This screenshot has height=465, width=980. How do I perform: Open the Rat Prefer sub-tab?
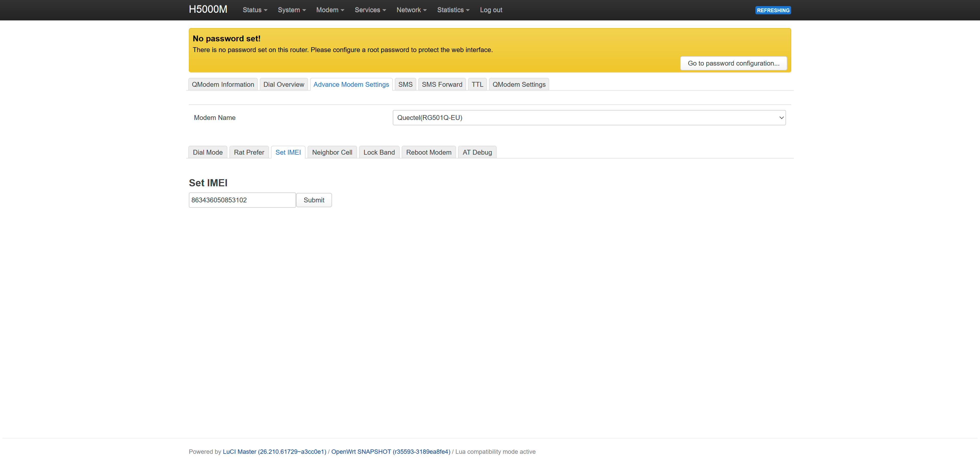249,152
